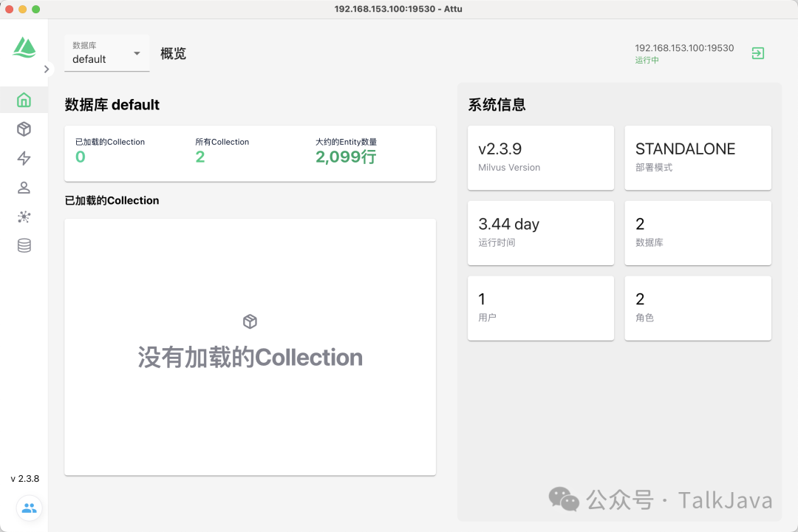Viewport: 798px width, 532px height.
Task: Open user management with the person icon
Action: click(24, 187)
